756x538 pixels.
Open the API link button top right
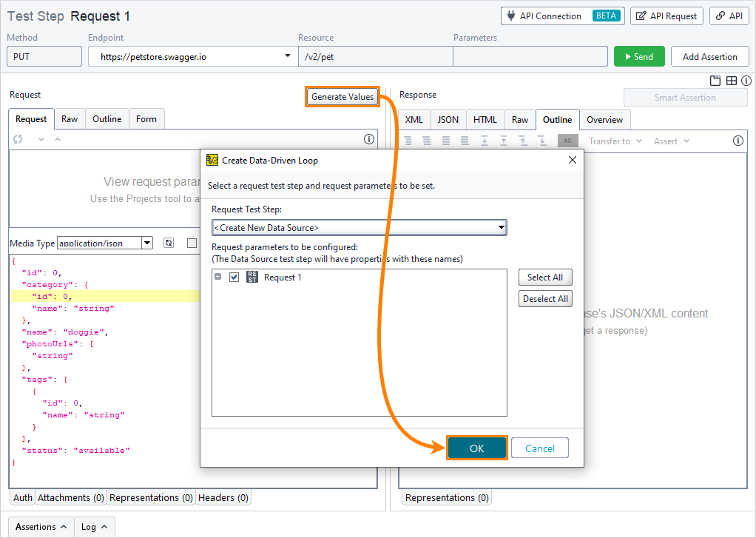tap(729, 16)
